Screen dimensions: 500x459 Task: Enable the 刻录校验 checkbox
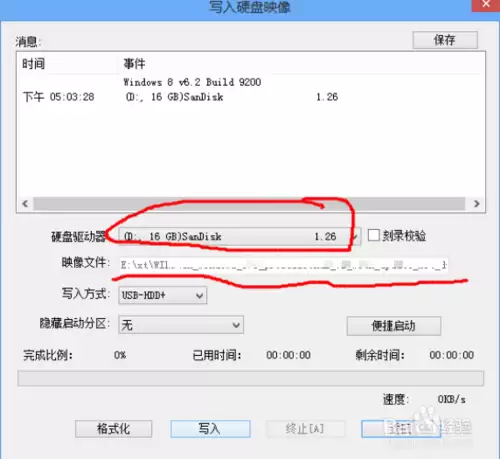tap(373, 235)
